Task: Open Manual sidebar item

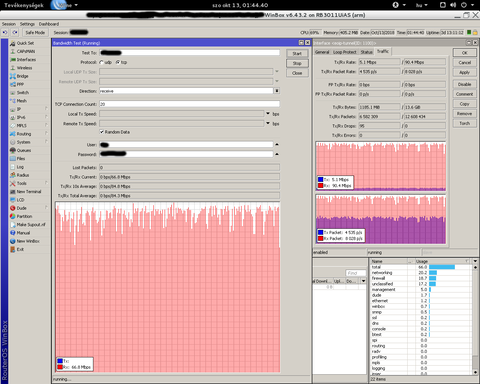Action: click(x=23, y=233)
